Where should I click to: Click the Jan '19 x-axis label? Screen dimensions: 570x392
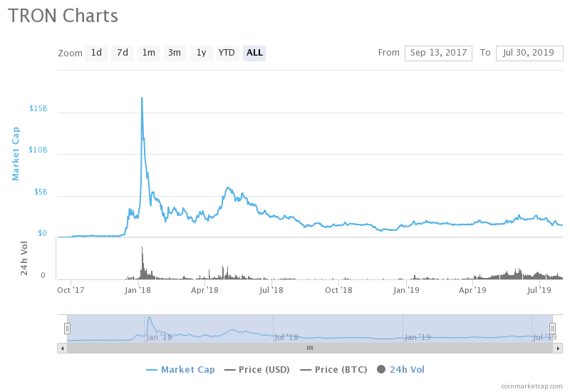(x=406, y=290)
